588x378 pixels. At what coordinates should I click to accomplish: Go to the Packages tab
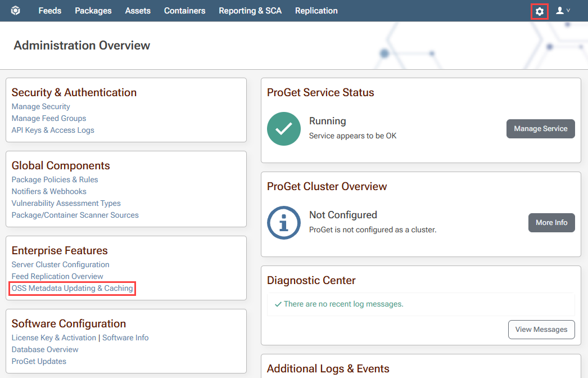[x=93, y=11]
